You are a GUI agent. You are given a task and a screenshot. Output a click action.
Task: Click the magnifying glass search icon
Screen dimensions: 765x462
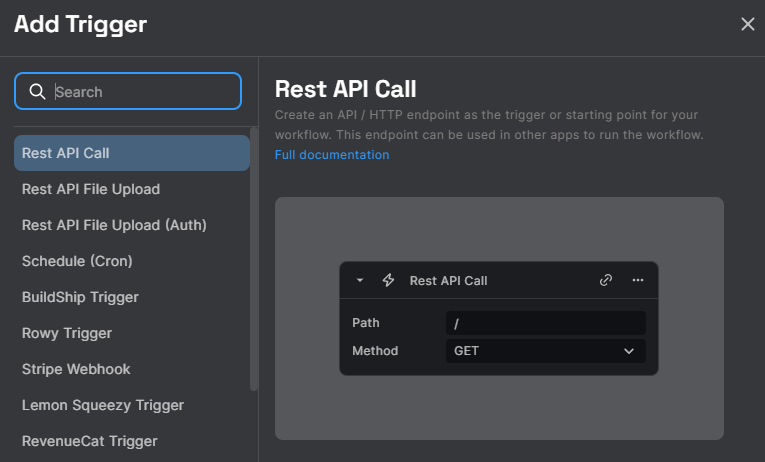(37, 91)
